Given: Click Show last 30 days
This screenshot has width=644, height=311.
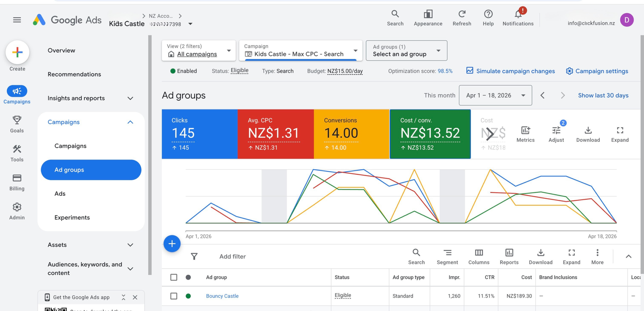Looking at the screenshot, I should pos(603,95).
